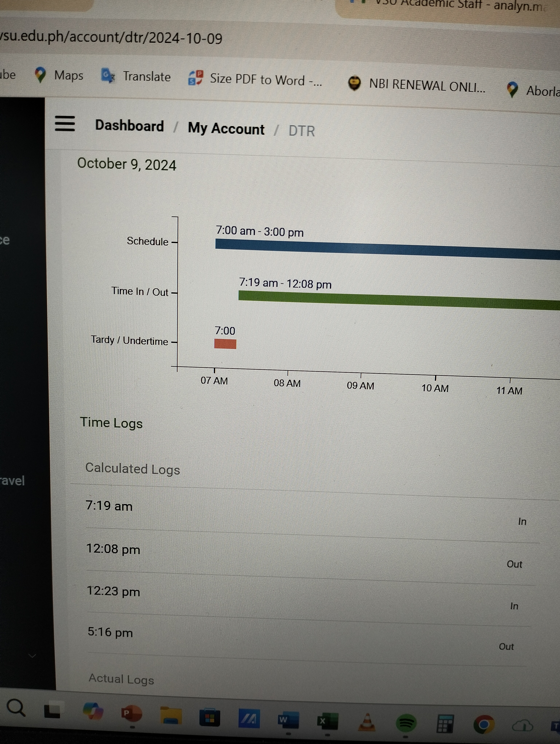Open Size PDF to Word bookmark
This screenshot has width=560, height=744.
point(255,79)
